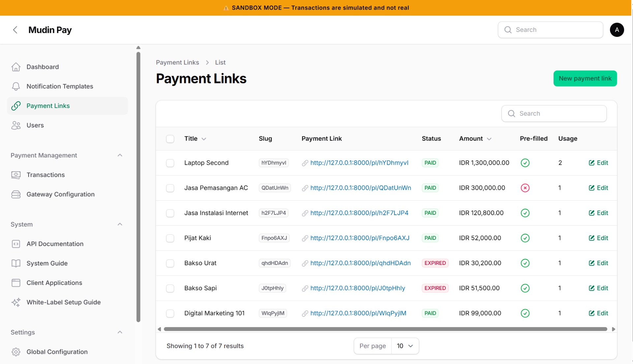Click the EXPIRED status badge for Bakso Urat

[435, 263]
